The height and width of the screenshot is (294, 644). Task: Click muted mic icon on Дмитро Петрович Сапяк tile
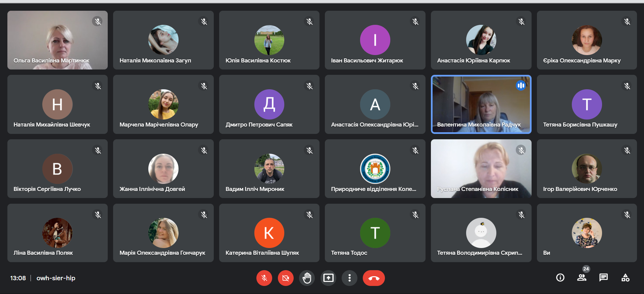(309, 86)
